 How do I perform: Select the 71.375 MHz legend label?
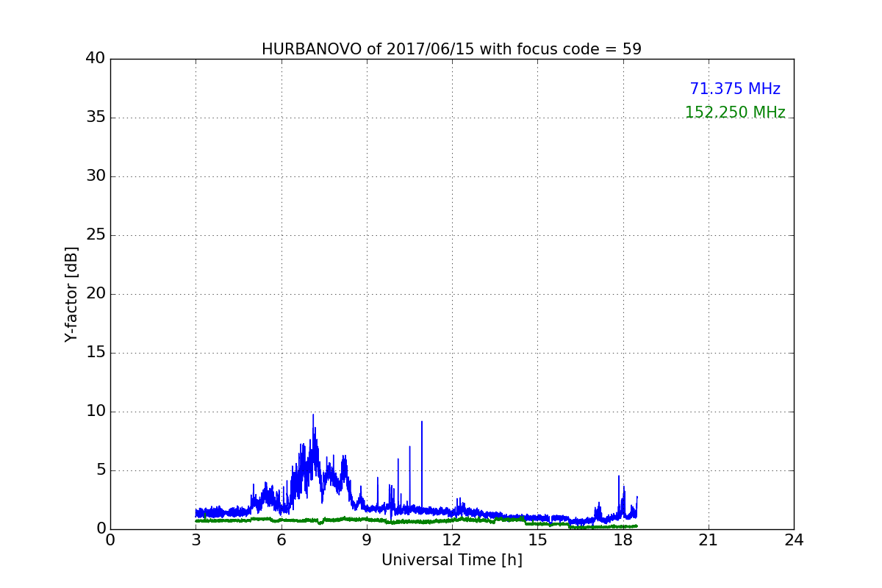[735, 89]
